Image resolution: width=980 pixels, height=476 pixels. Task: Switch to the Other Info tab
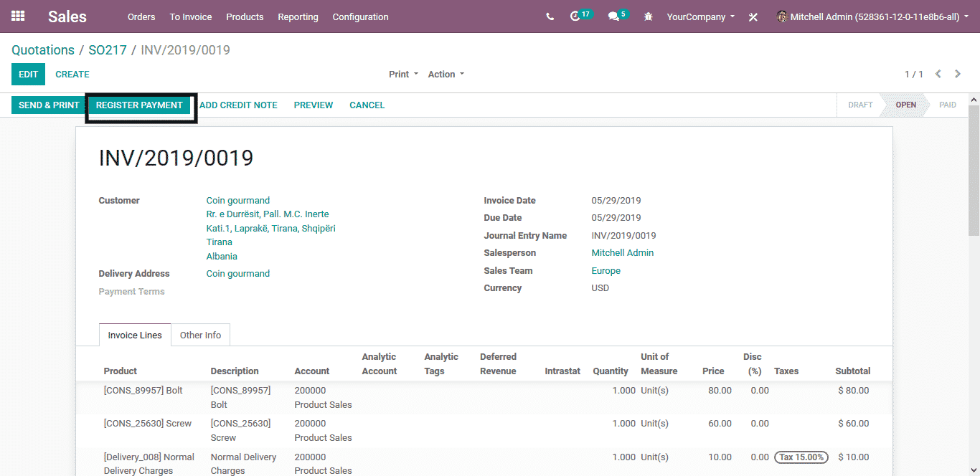[200, 335]
